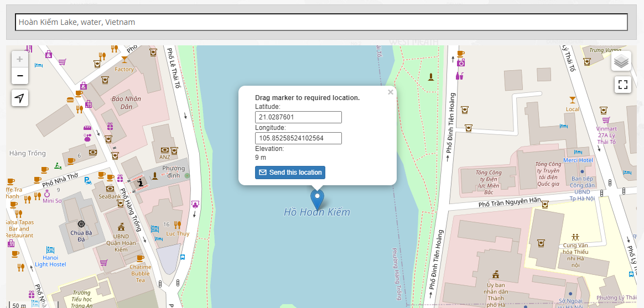Click the Hàng Trống district label
Screen dimensions: 644x308
[28, 154]
